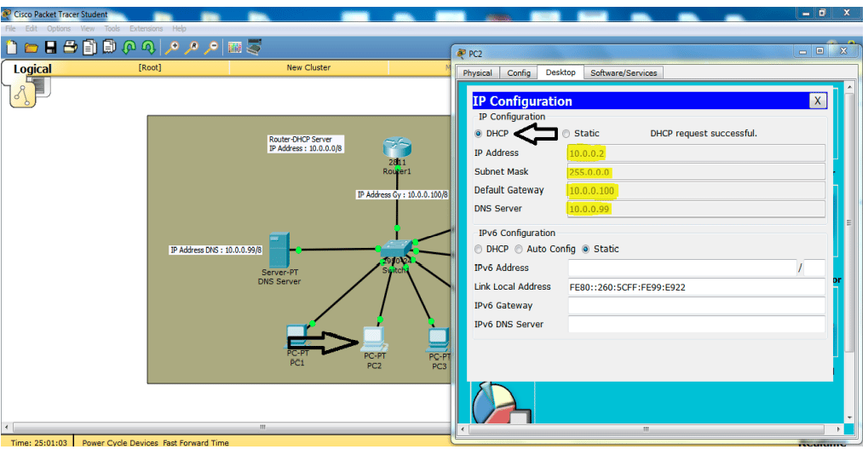Print the workspace using the printer icon
This screenshot has width=868, height=455.
click(x=70, y=48)
